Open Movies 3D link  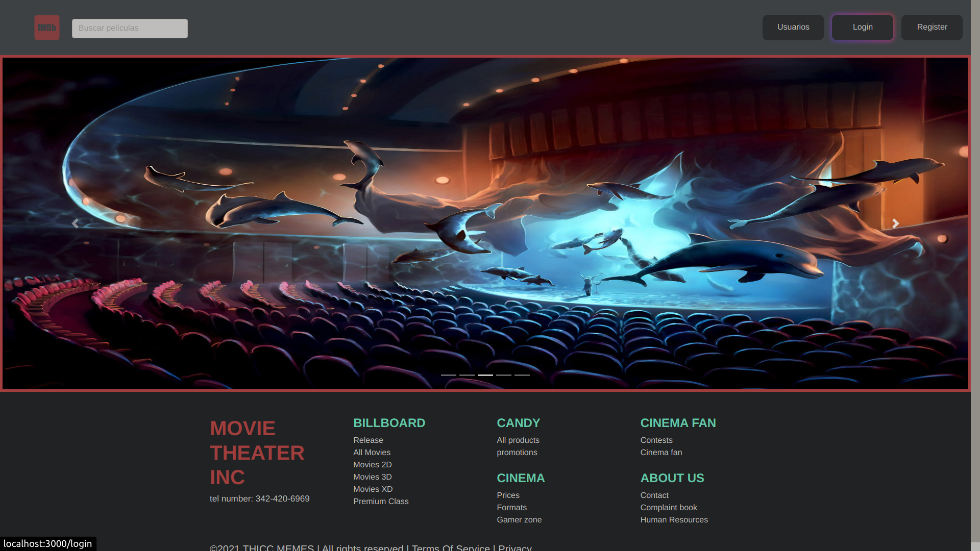(373, 477)
